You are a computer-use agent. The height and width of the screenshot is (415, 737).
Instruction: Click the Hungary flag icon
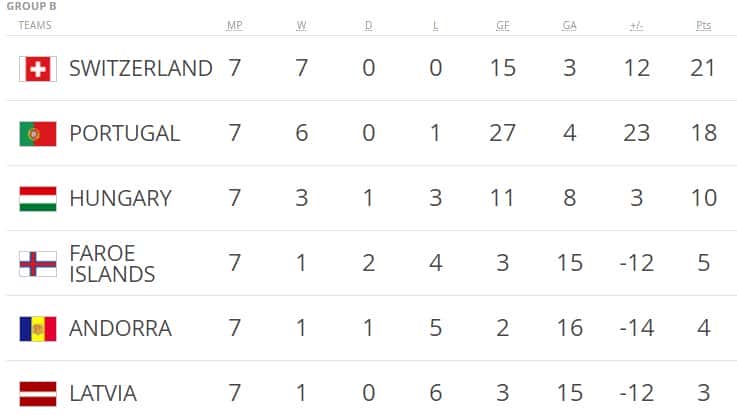tap(38, 199)
